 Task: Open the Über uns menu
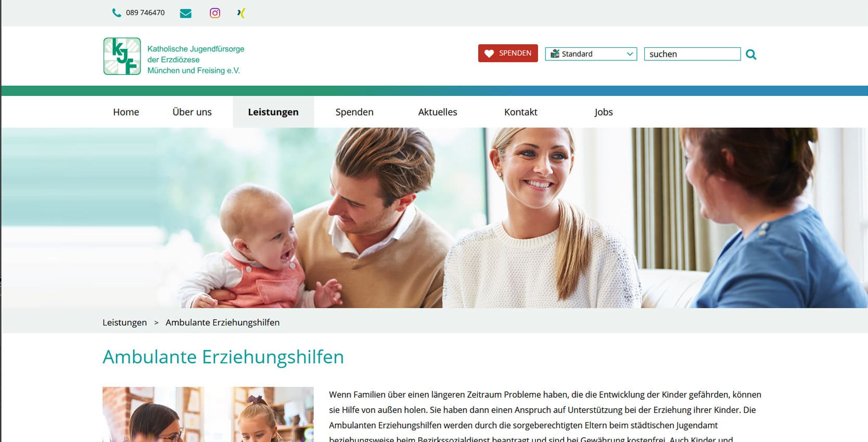click(192, 112)
